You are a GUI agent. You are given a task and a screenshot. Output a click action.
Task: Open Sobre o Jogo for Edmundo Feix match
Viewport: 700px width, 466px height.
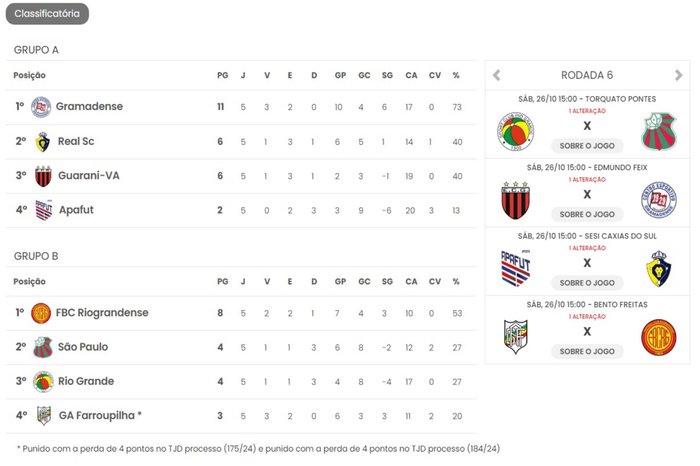pyautogui.click(x=587, y=214)
